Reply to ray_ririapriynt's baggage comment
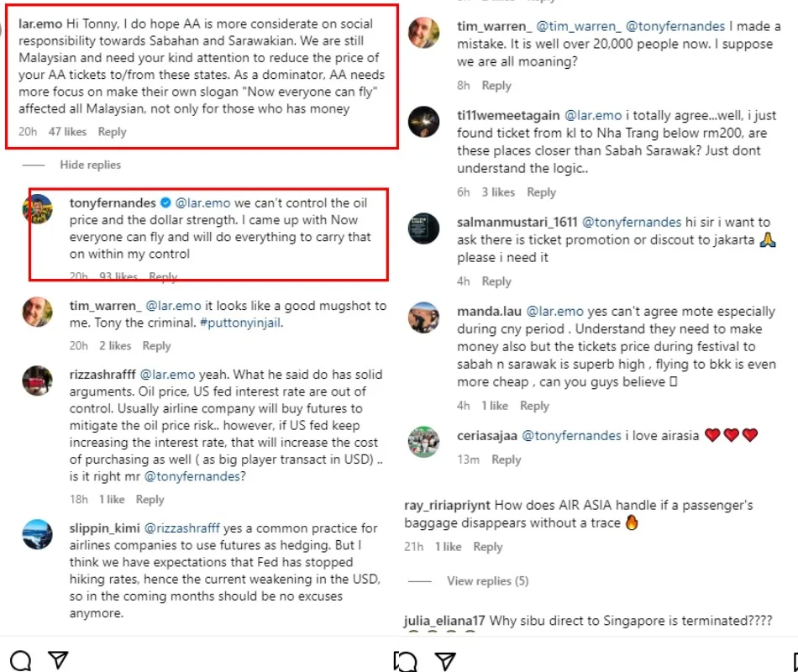Screen dimensions: 798x672 point(487,547)
